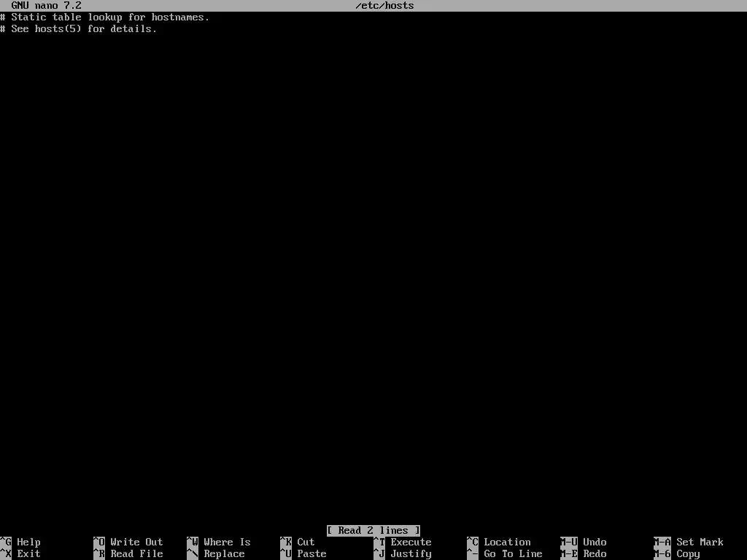Screen dimensions: 747x560
Task: Click the Location shortcut label
Action: pos(507,542)
